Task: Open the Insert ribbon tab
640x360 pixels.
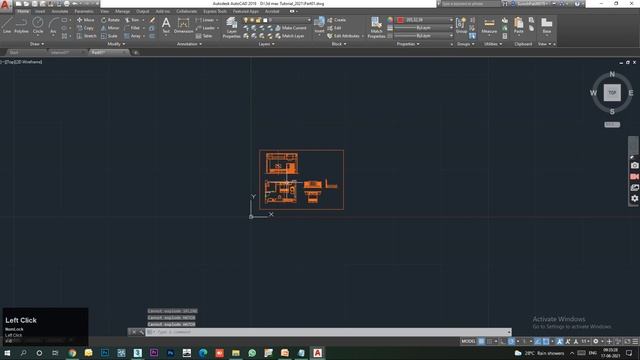Action: (x=40, y=11)
